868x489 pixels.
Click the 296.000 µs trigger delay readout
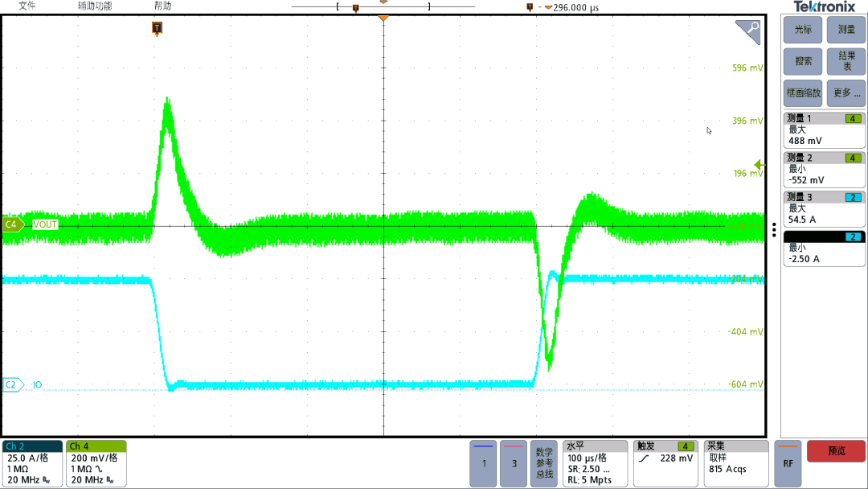tap(575, 8)
